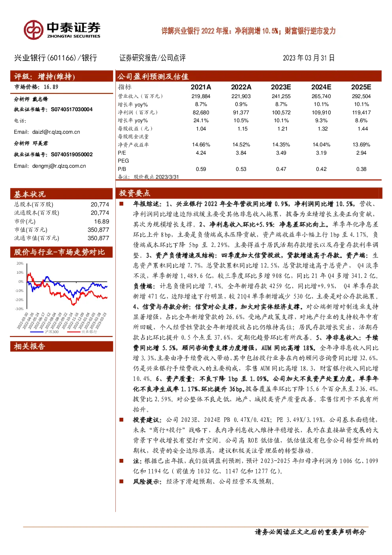Click the 沪深300 chart legend
Screen dimensions: 392x555
tap(44, 332)
